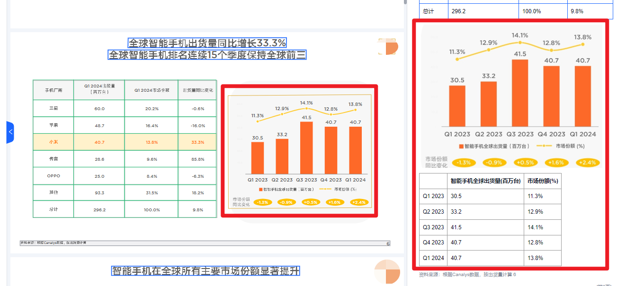
Task: Click Q1 2024市场份额 header in slide table
Action: (x=152, y=90)
